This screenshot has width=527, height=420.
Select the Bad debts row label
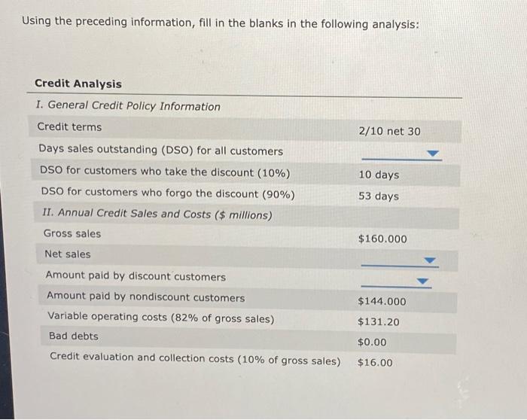[x=74, y=336]
